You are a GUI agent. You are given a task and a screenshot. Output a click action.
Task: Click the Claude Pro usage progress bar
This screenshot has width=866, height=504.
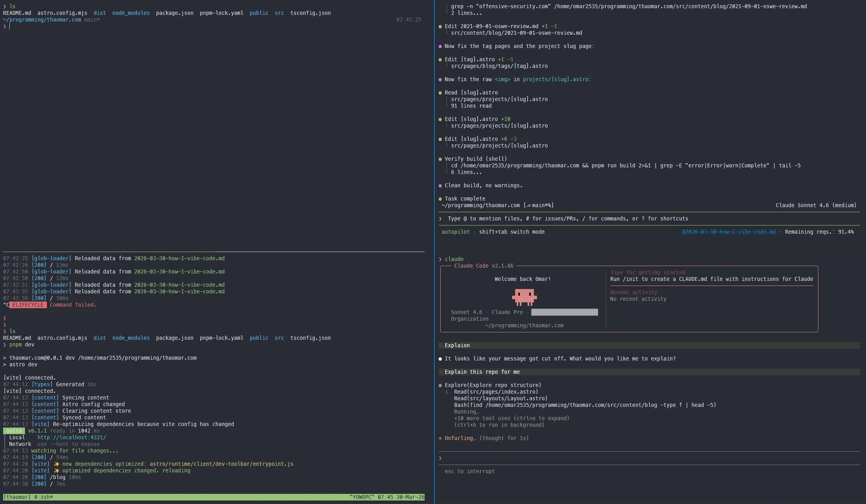pos(564,312)
